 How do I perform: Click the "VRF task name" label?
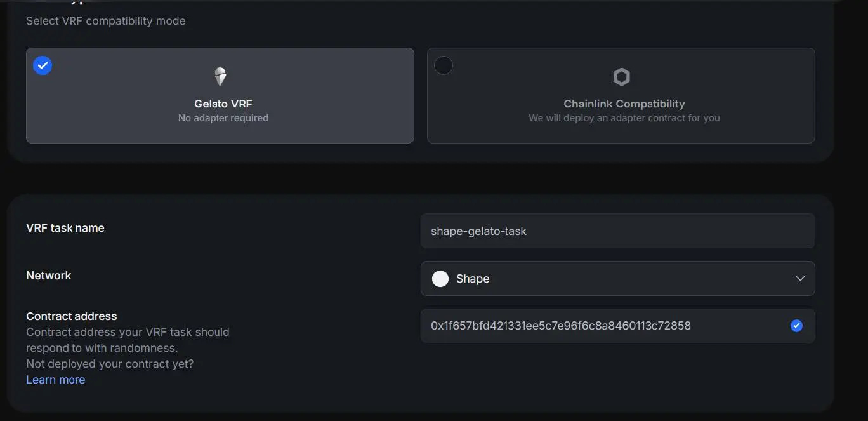click(65, 228)
